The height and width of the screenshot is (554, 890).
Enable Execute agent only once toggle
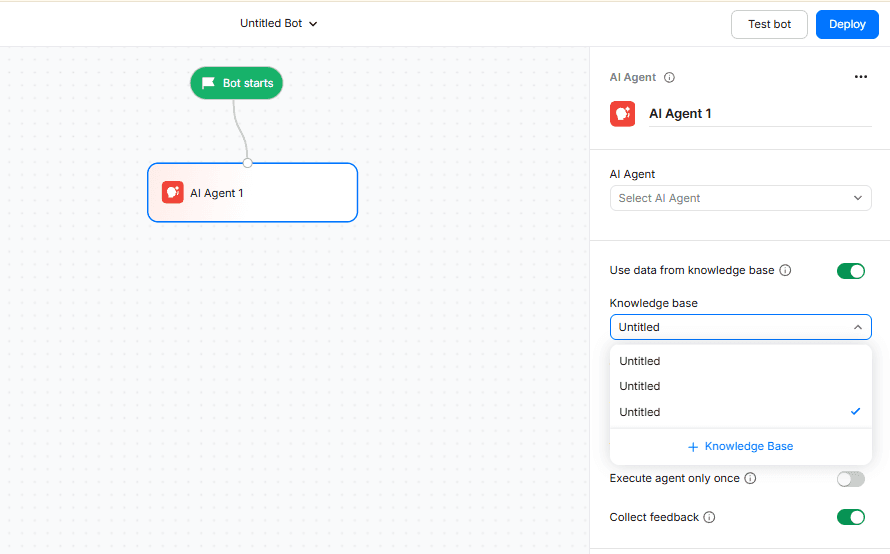click(850, 479)
